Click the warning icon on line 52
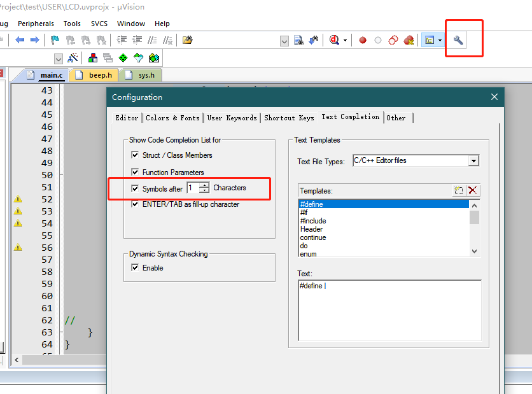The height and width of the screenshot is (394, 532). click(18, 199)
